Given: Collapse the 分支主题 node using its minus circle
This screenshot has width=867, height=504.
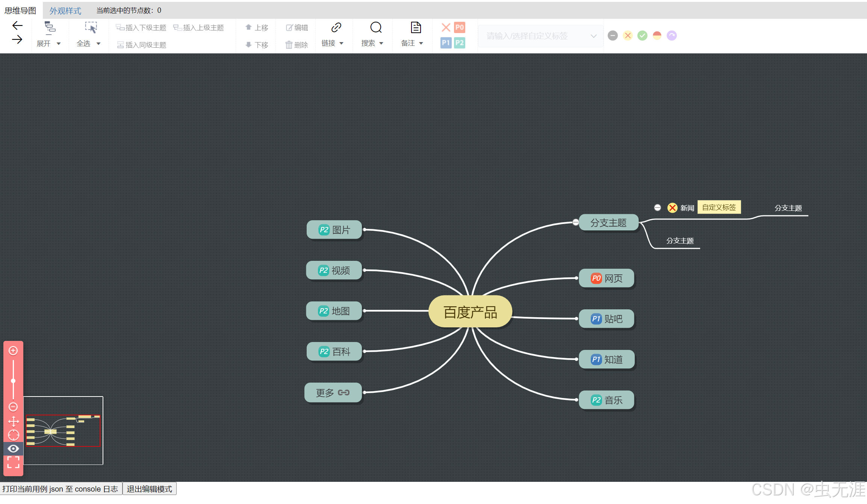Looking at the screenshot, I should [575, 222].
